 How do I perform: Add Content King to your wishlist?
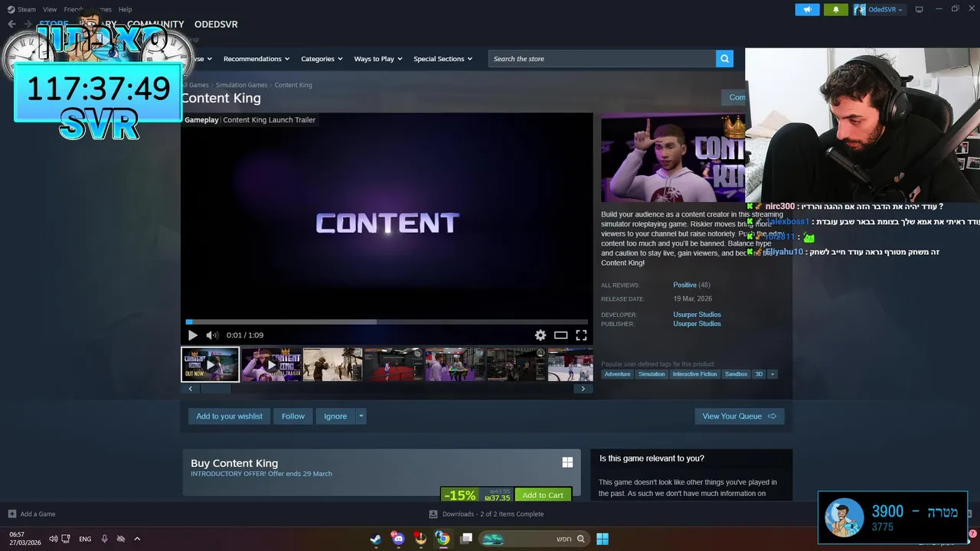click(229, 416)
